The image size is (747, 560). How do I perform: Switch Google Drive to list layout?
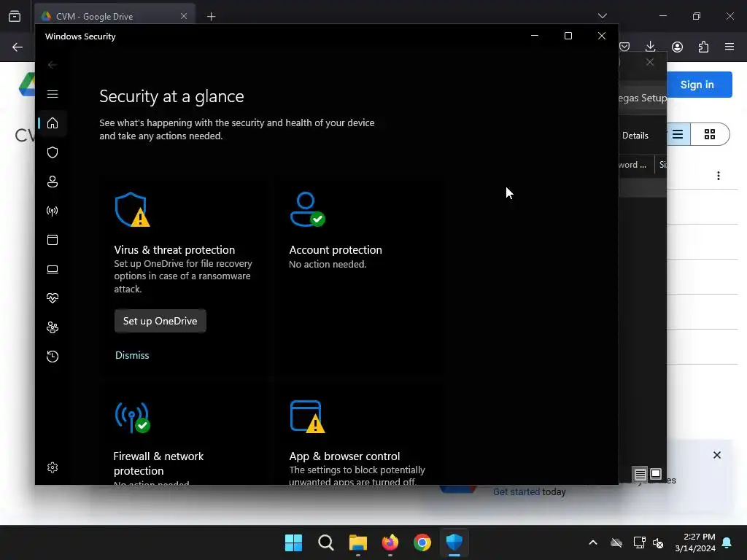[x=678, y=135]
